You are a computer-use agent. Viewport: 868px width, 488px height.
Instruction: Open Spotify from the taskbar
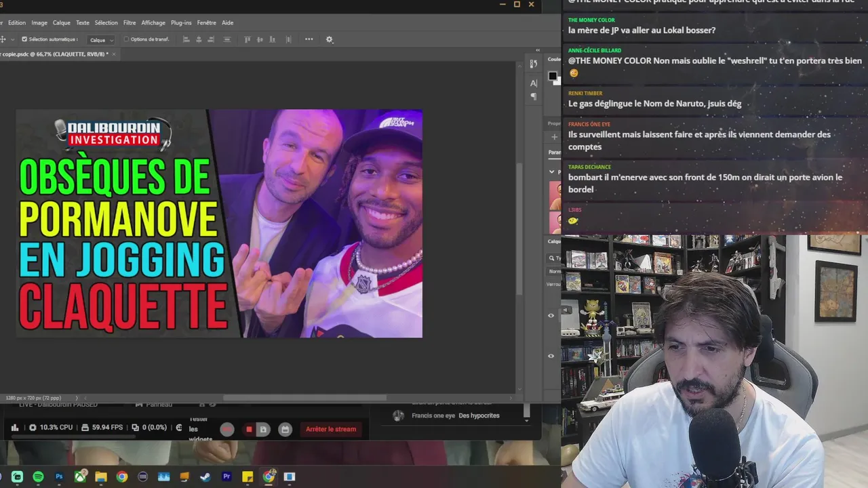point(38,477)
